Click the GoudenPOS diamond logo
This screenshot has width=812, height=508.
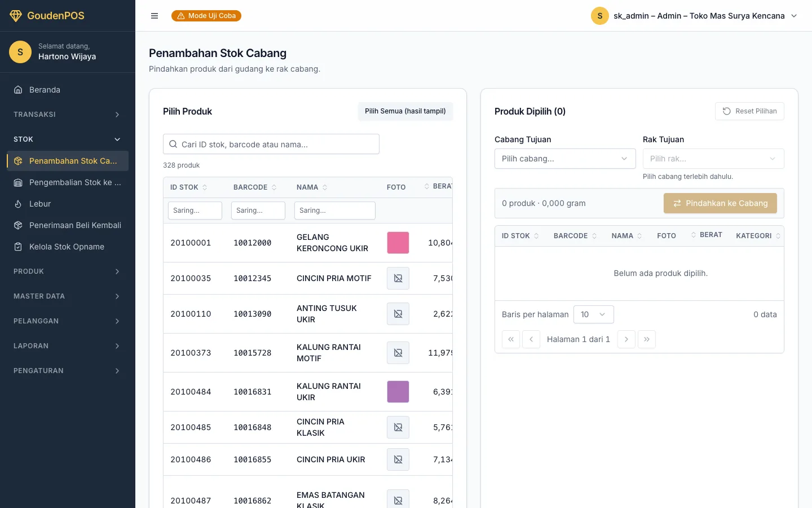[x=16, y=16]
